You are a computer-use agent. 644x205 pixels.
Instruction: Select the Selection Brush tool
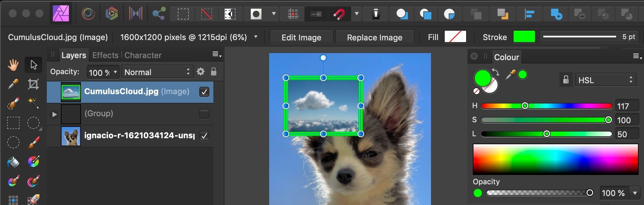[13, 104]
